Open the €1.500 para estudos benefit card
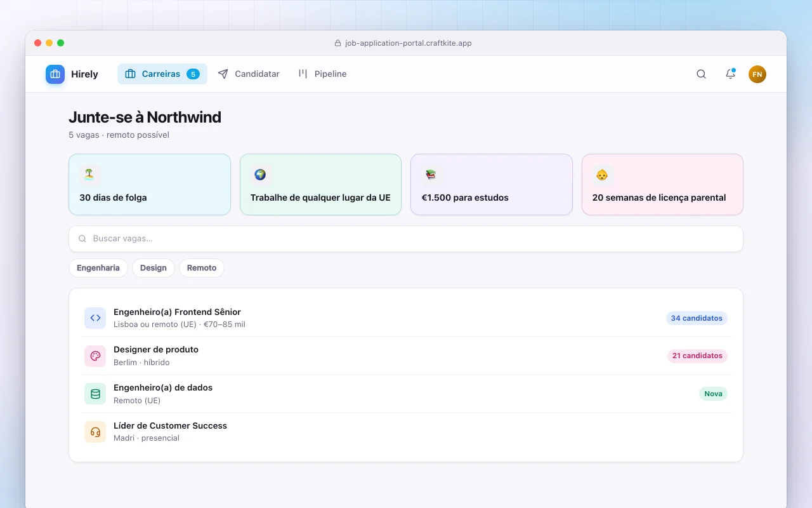This screenshot has width=812, height=508. (x=492, y=185)
